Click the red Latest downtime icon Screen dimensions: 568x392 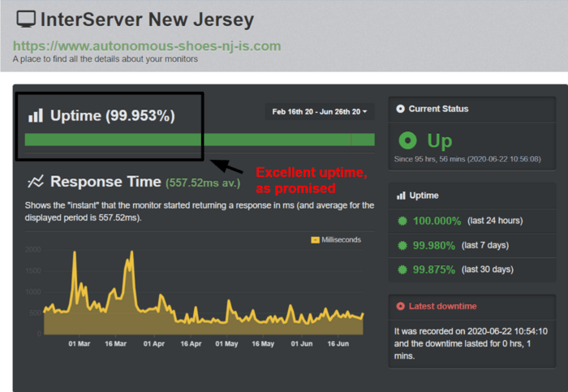click(x=400, y=306)
